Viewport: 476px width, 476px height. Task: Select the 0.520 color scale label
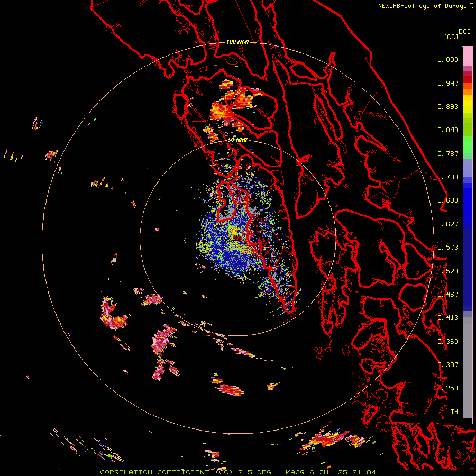(x=448, y=271)
